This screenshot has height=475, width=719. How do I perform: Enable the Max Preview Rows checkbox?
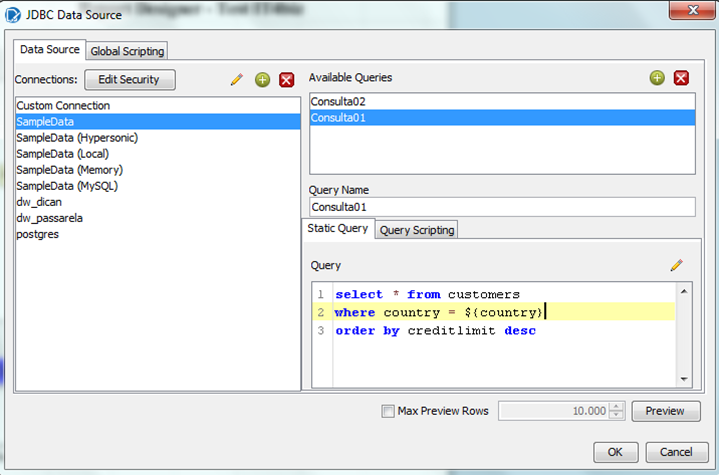pos(388,411)
